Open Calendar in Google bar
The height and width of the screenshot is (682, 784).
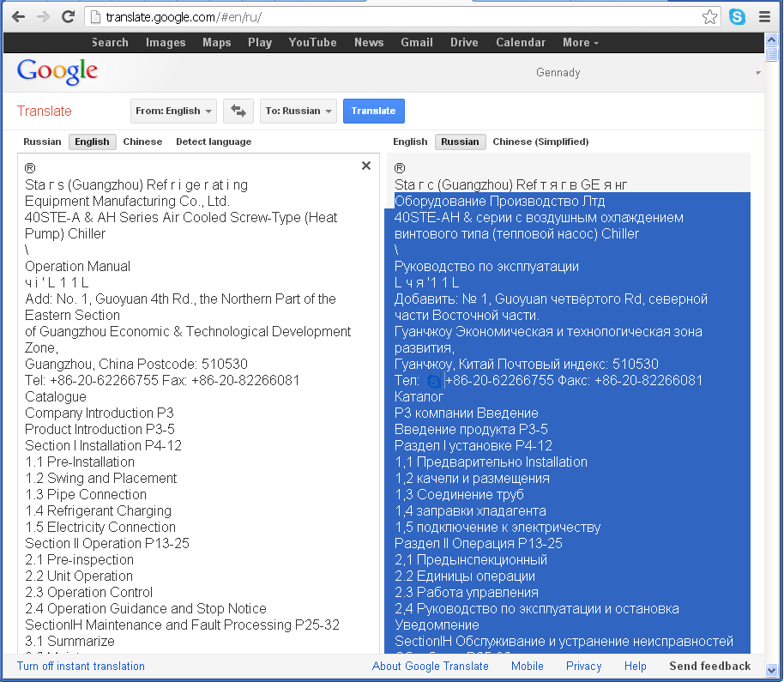click(x=521, y=43)
